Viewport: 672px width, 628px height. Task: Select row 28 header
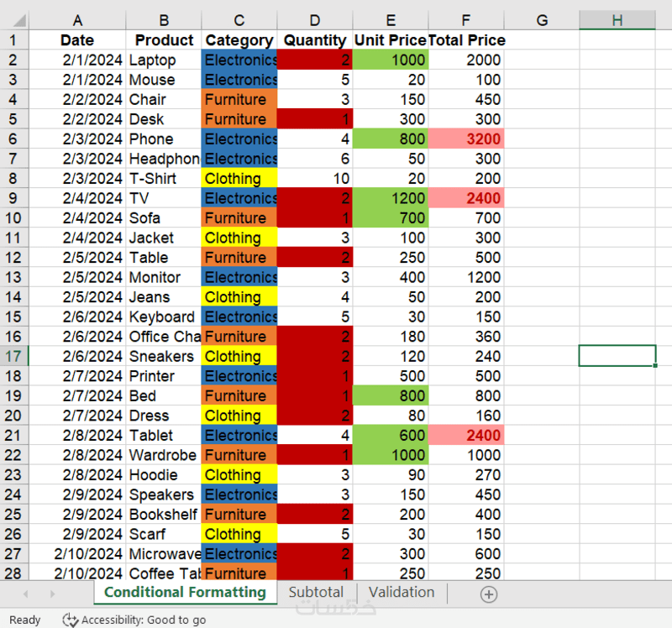(13, 573)
